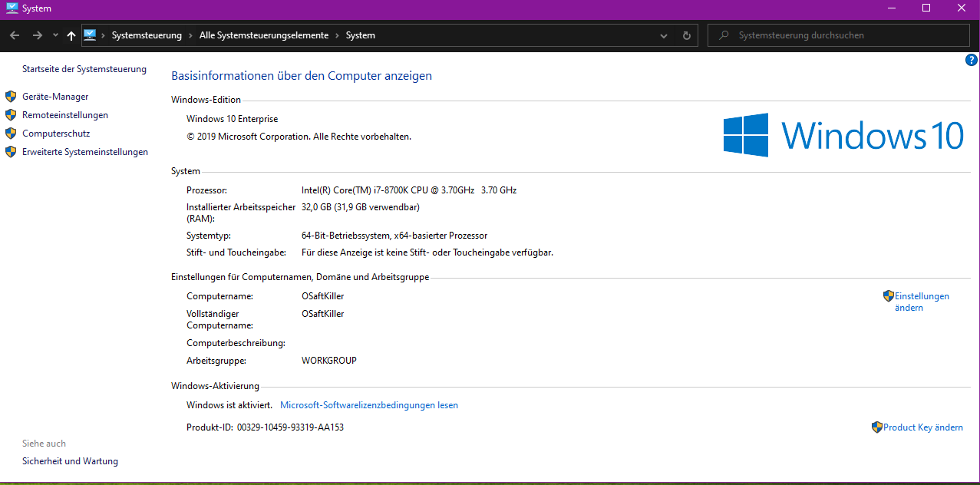Click the Produkt-ID 00329-10459-93319-AA153 text
Image resolution: width=980 pixels, height=485 pixels.
(265, 427)
